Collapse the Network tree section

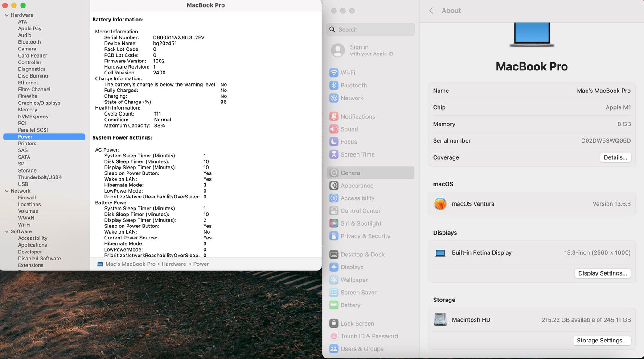pyautogui.click(x=7, y=191)
